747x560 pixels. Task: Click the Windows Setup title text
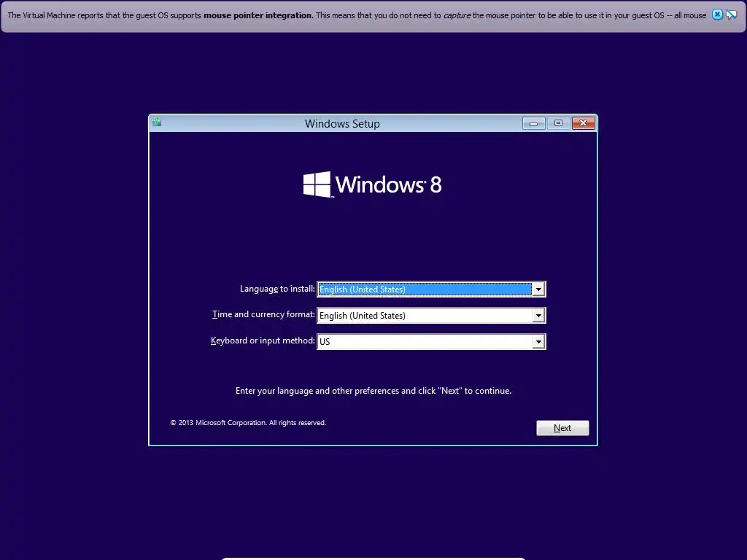(x=342, y=123)
